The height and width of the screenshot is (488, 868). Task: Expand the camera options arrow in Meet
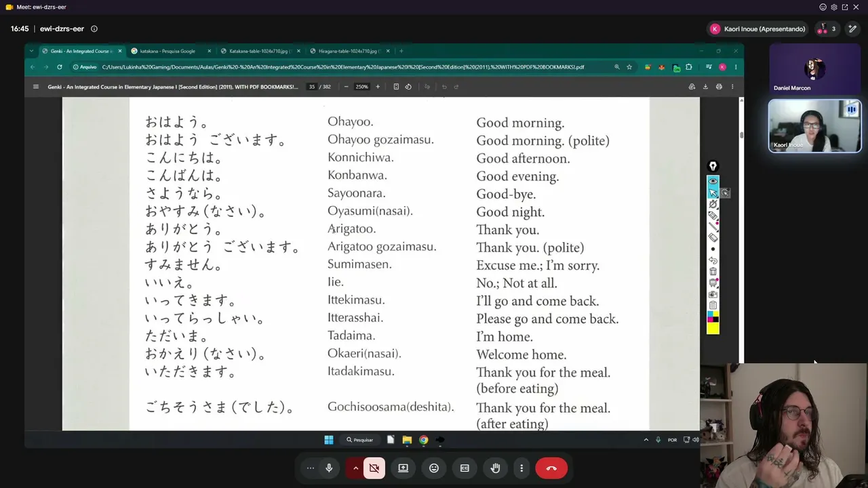coord(355,468)
